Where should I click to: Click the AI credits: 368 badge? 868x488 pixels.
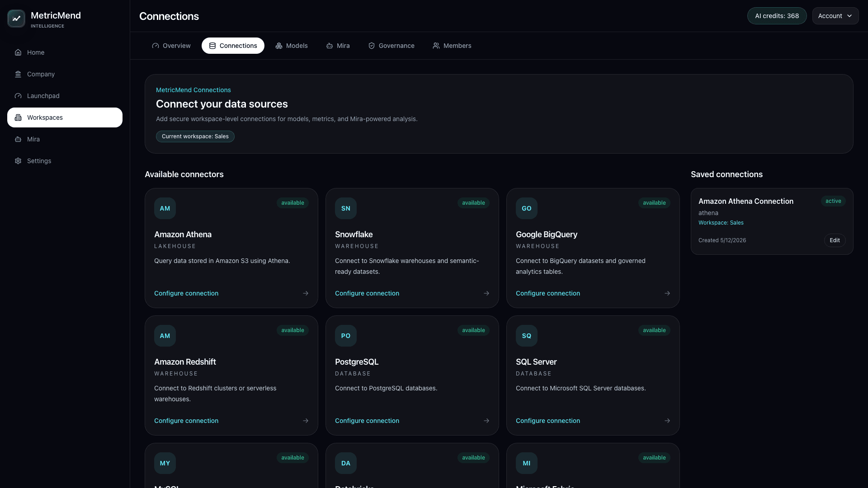click(x=777, y=16)
